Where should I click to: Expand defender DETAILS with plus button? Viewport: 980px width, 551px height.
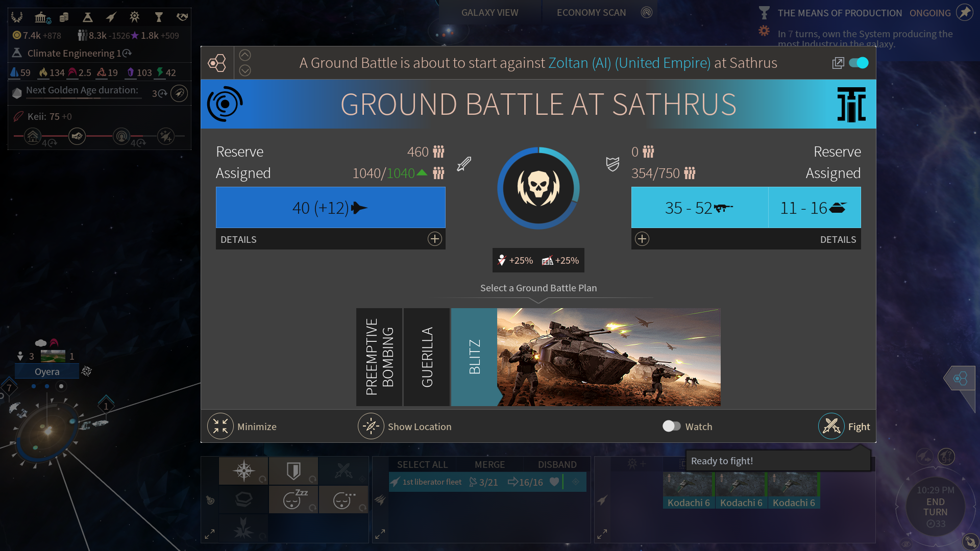(642, 239)
